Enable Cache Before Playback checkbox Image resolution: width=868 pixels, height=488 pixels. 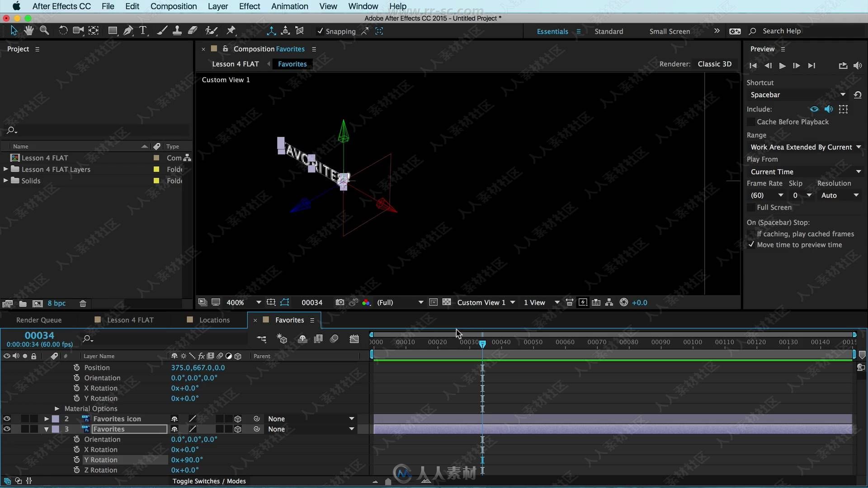[750, 122]
